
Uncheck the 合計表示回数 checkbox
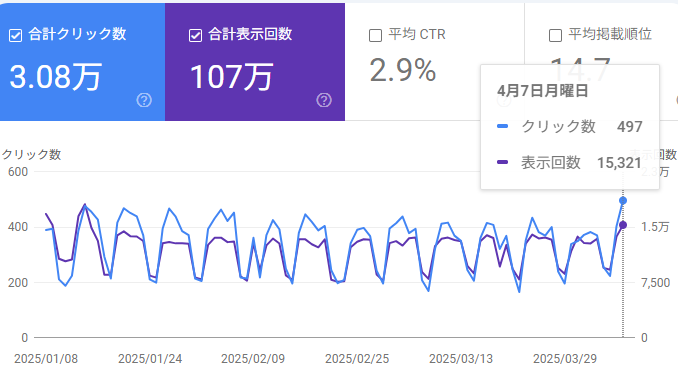click(x=195, y=35)
